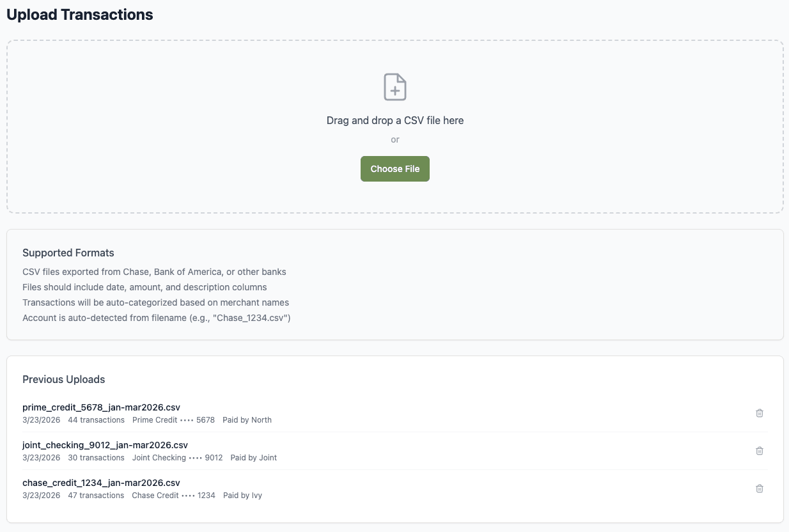Screen dimensions: 789x532
Task: Click the trash icon for joint_checking_9012_jan-mar2026.csv
Action: [x=760, y=451]
